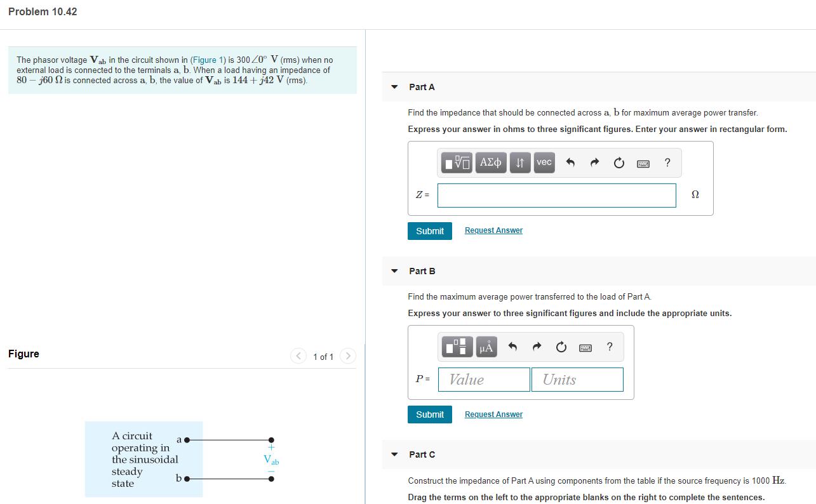This screenshot has width=816, height=504.
Task: Click Request Answer under Part A
Action: coord(493,230)
